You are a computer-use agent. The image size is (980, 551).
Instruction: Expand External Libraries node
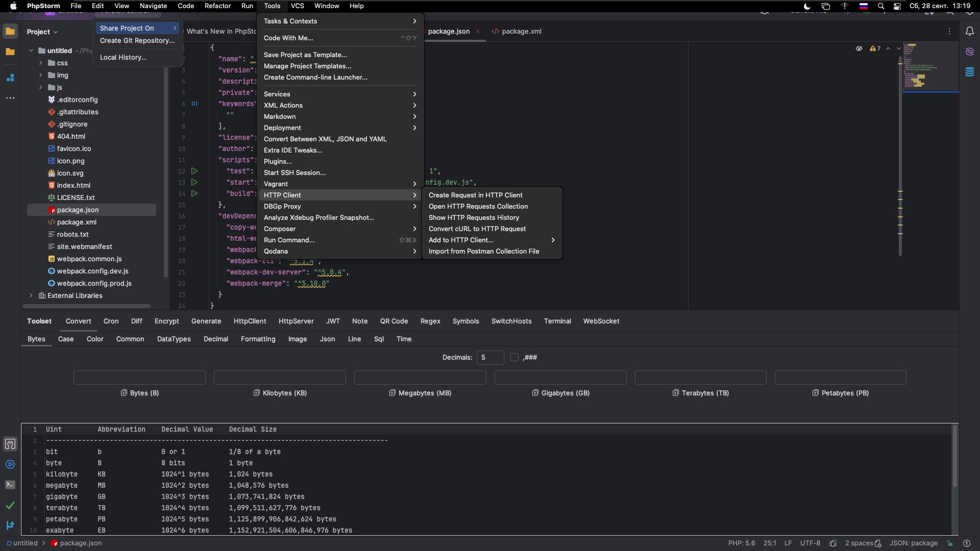point(31,295)
